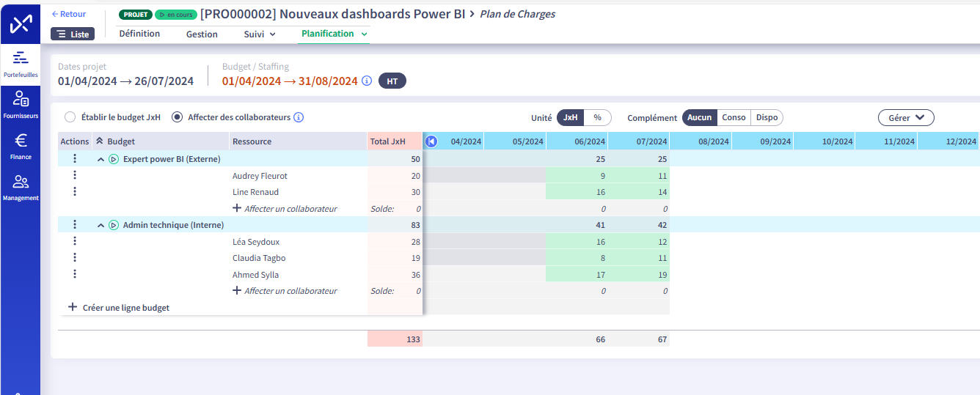
Task: Open actions menu for Admin technique row
Action: click(x=75, y=224)
